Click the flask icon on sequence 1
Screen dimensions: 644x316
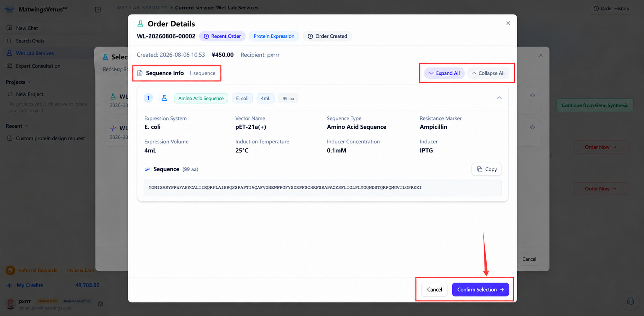coord(164,98)
